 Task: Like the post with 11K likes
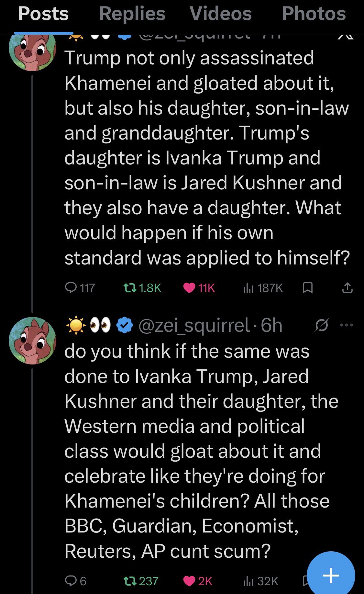189,287
